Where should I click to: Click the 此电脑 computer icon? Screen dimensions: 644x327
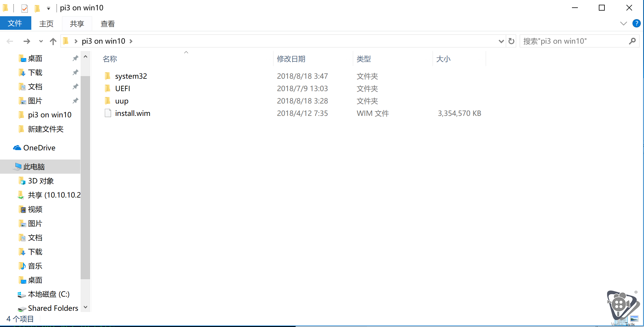coord(18,167)
